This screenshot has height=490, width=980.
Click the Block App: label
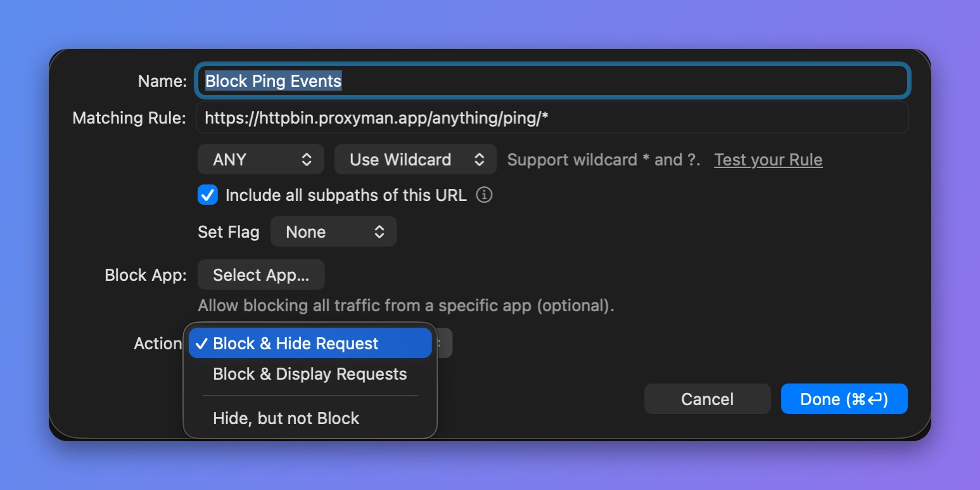[x=146, y=275]
